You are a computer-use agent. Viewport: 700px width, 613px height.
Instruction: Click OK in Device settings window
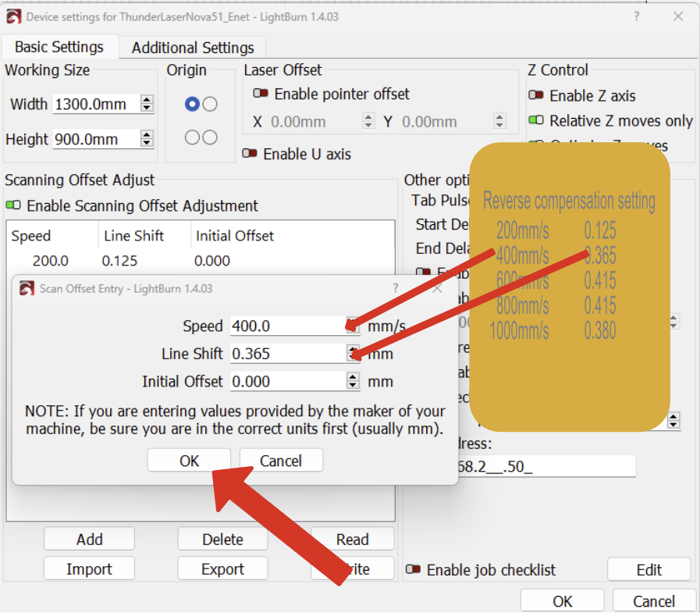pyautogui.click(x=562, y=601)
